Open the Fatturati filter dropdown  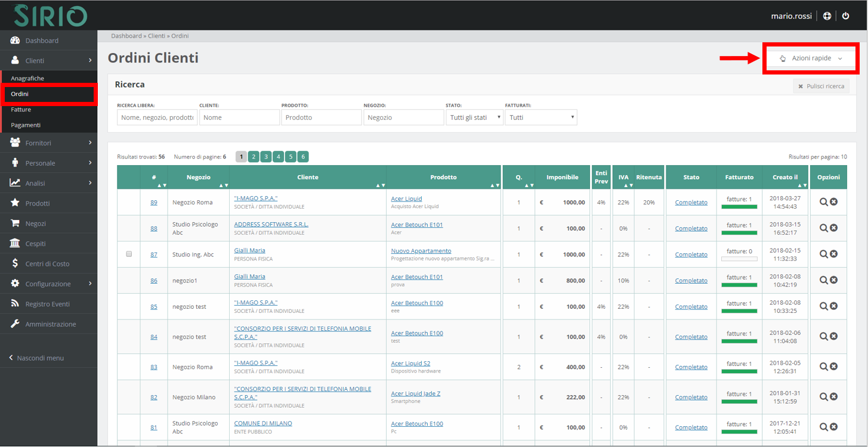click(x=541, y=117)
